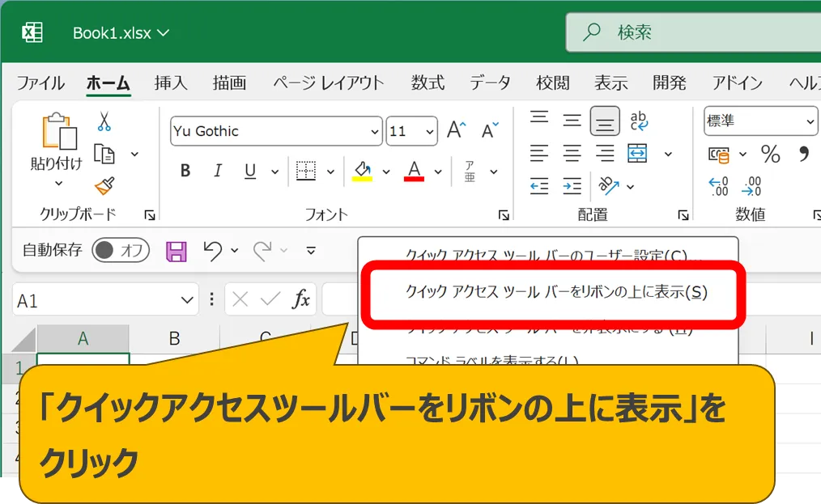Expand the Name Box dropdown arrow
This screenshot has height=504, width=821.
185,300
